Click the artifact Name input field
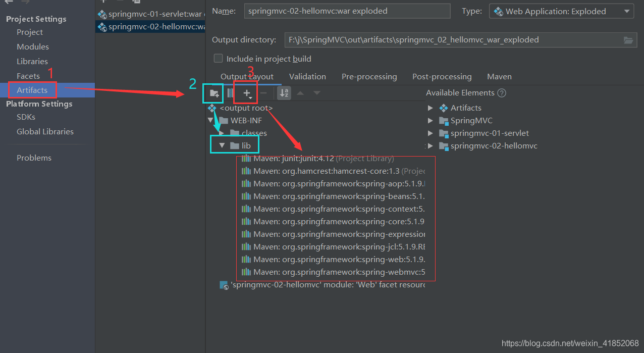 347,11
